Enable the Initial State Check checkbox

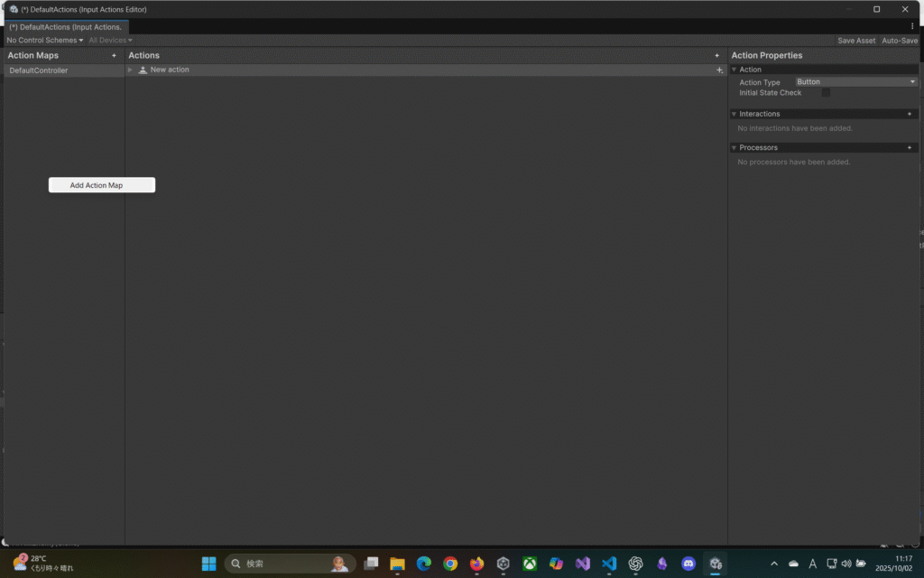pyautogui.click(x=826, y=93)
